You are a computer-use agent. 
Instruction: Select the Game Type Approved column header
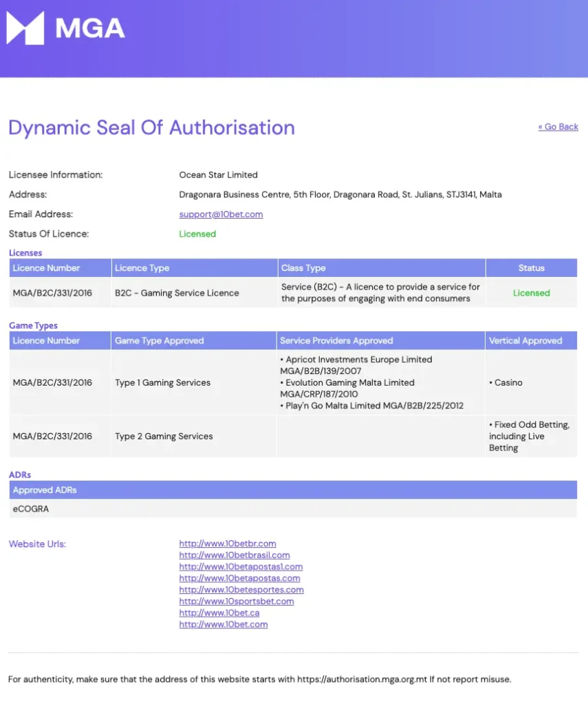click(159, 341)
